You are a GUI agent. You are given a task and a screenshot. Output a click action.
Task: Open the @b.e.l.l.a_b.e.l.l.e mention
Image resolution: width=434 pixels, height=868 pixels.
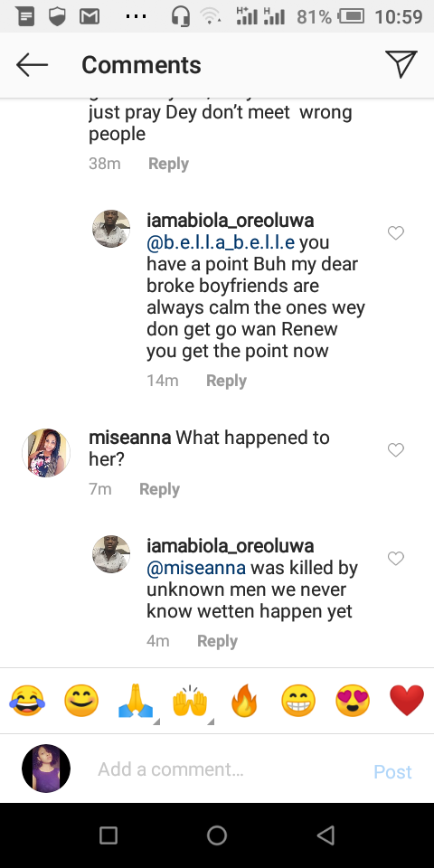coord(221,242)
